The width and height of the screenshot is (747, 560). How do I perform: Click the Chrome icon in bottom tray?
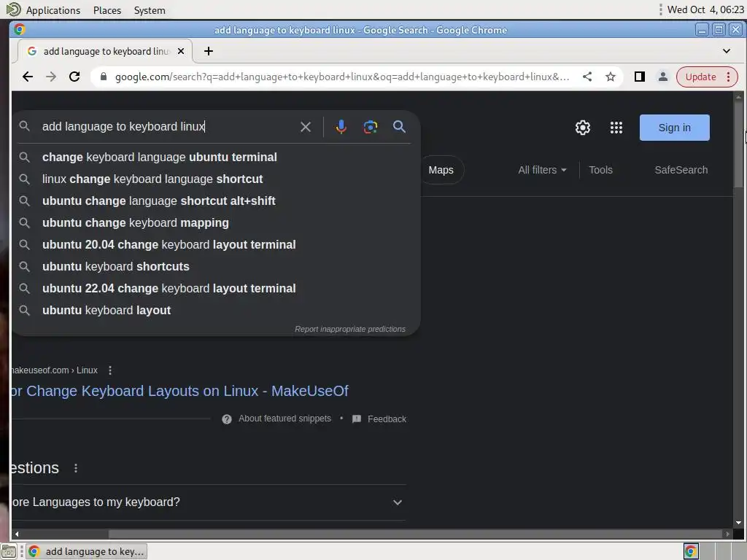pos(691,551)
